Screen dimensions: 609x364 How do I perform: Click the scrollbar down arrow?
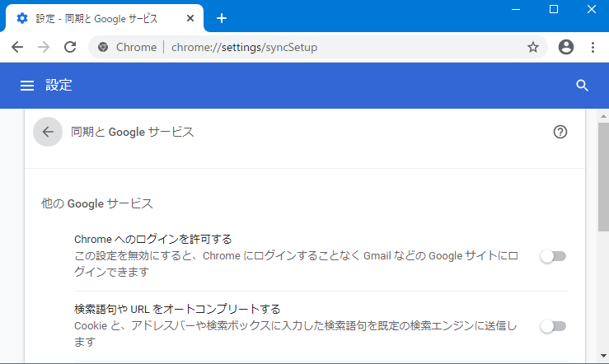tap(603, 356)
